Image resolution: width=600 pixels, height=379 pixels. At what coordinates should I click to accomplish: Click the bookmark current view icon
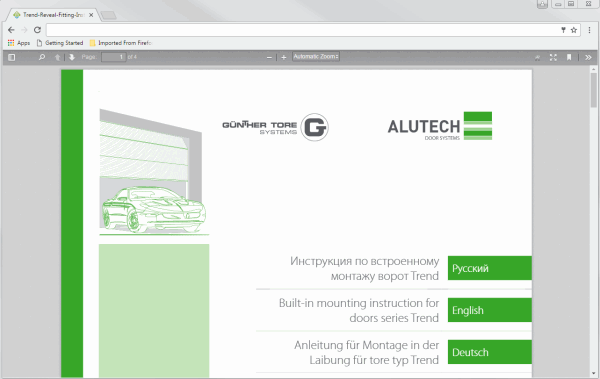569,57
